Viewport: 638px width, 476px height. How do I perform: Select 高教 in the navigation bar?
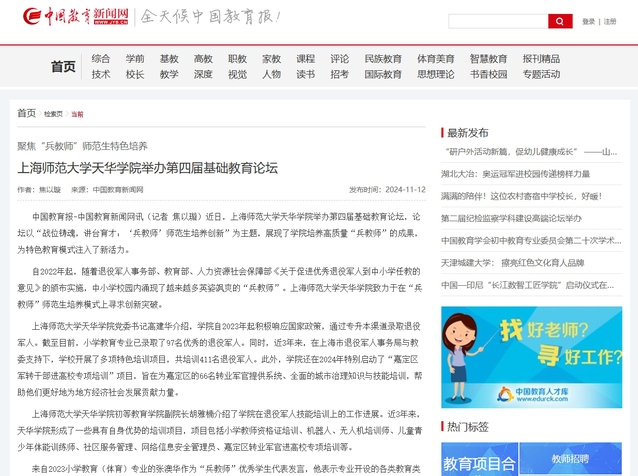click(203, 59)
